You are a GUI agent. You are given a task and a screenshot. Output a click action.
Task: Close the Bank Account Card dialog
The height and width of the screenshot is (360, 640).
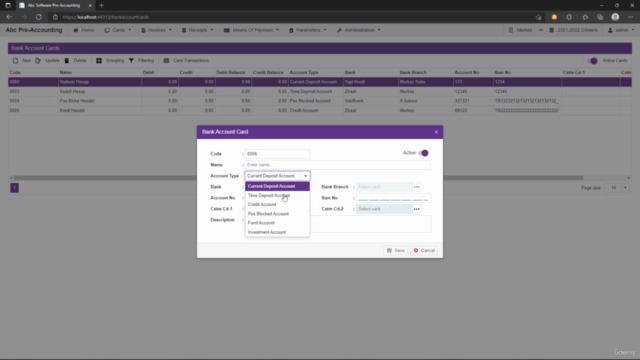[436, 132]
